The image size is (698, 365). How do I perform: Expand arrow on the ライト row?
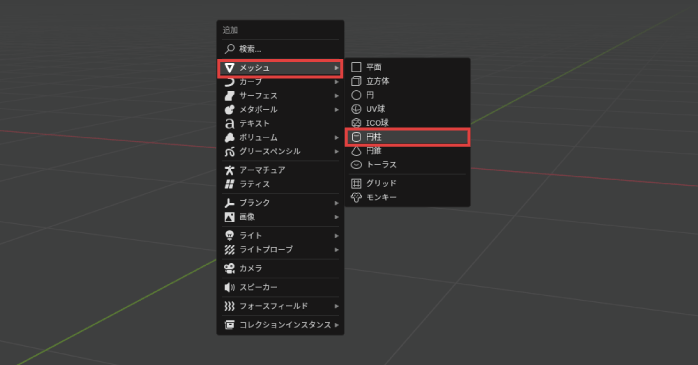coord(337,235)
